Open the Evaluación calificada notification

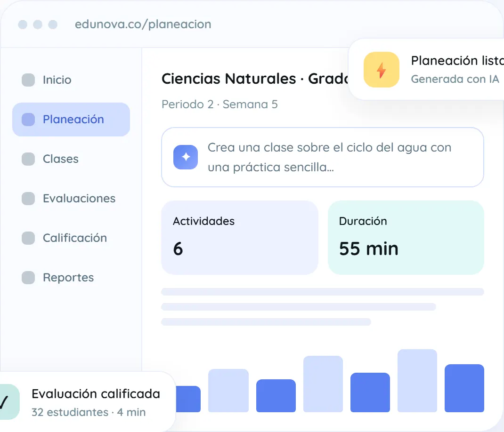tap(88, 402)
